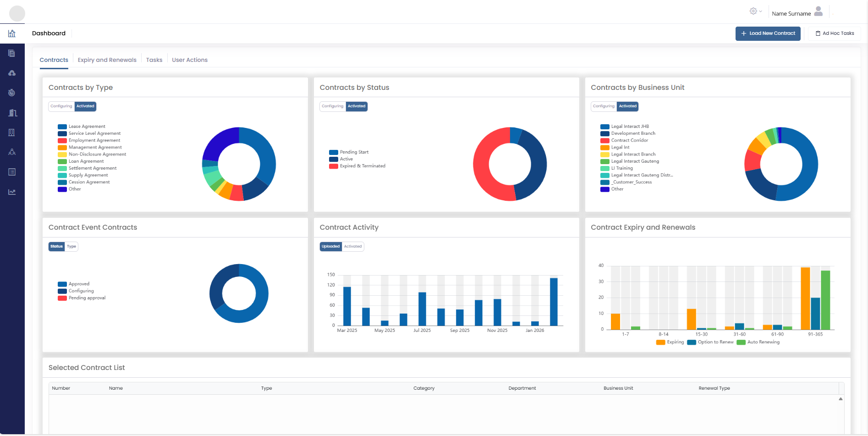Select the people group sidebar icon
This screenshot has height=436, width=868.
click(12, 152)
